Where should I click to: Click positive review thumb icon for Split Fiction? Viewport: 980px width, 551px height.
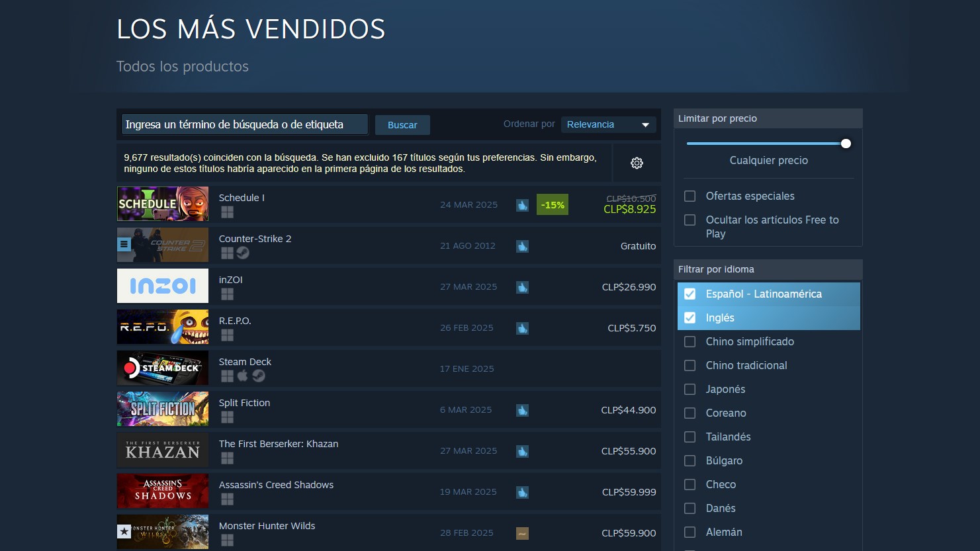click(x=522, y=410)
